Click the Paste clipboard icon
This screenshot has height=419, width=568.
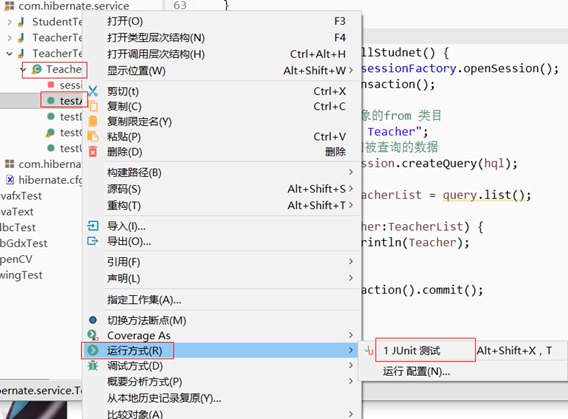point(93,136)
